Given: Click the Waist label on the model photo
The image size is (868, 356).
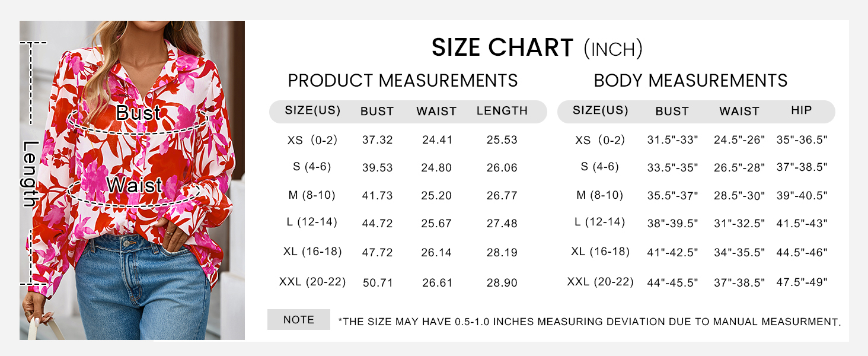Looking at the screenshot, I should [135, 185].
